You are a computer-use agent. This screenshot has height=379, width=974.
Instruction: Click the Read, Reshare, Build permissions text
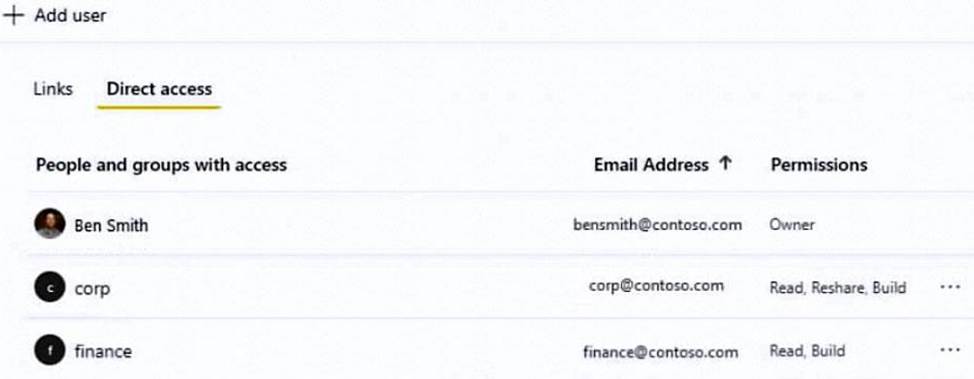[x=837, y=288]
